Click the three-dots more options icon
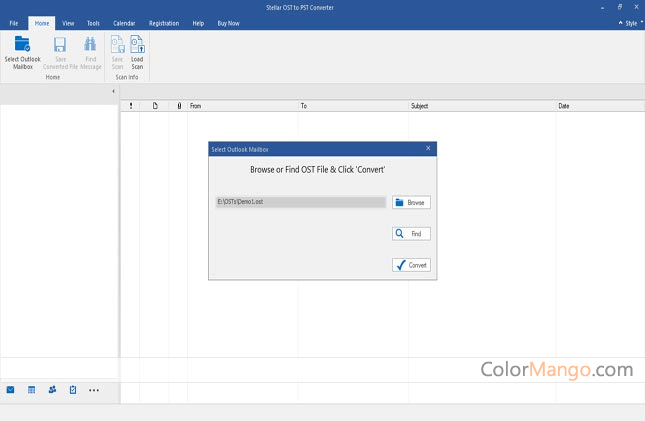The width and height of the screenshot is (645, 421). tap(94, 390)
